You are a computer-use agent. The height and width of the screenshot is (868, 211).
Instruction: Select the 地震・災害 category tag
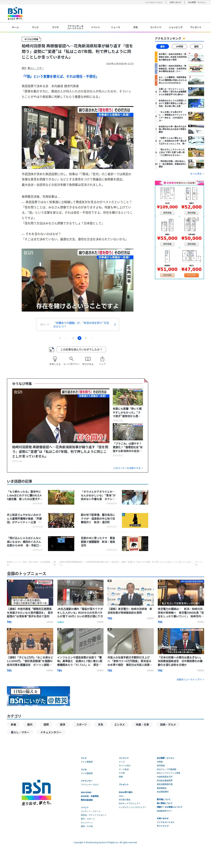pos(142,724)
